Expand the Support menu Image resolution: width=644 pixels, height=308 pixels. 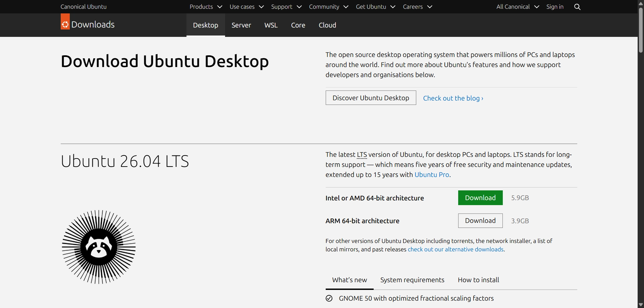(x=286, y=7)
